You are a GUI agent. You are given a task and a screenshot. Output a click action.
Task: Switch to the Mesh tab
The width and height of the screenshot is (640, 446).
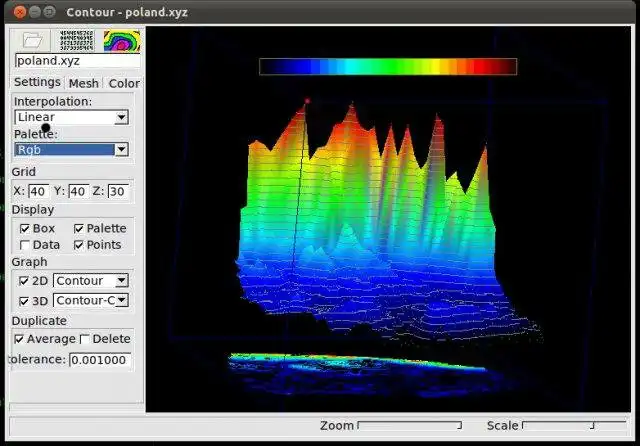(84, 83)
